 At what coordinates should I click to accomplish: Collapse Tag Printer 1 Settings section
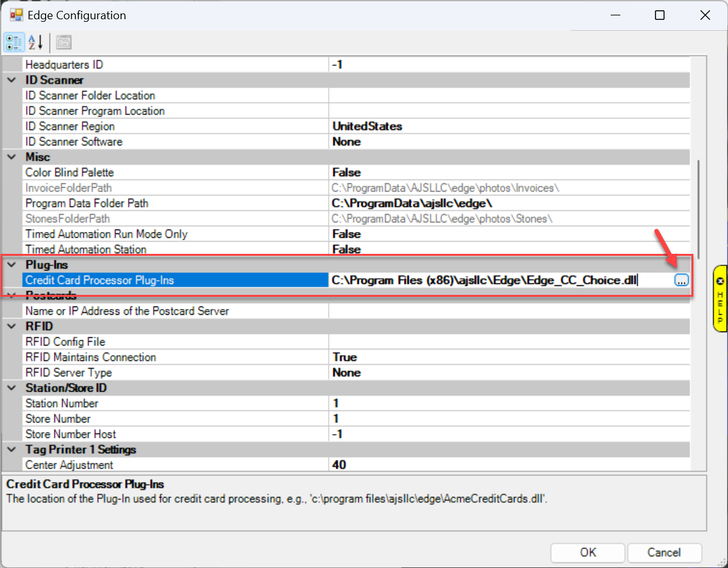pyautogui.click(x=12, y=449)
